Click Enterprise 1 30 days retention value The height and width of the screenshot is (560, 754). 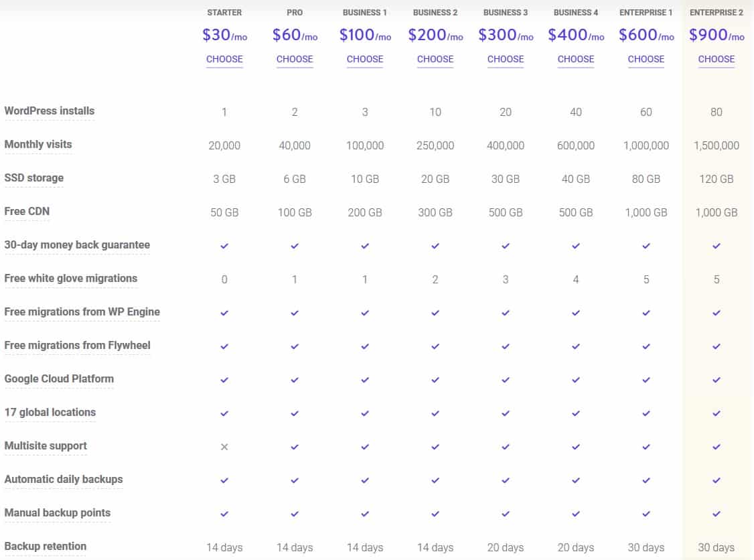tap(646, 547)
